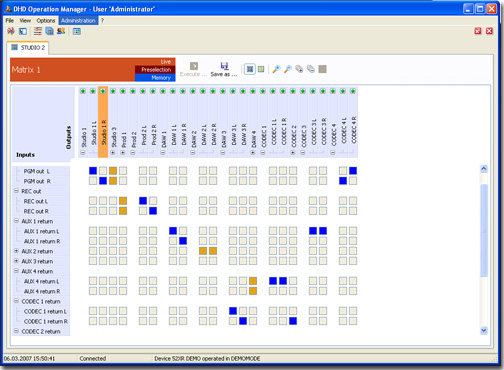Click the Save as floppy disk icon
The image size is (504, 370).
point(224,66)
